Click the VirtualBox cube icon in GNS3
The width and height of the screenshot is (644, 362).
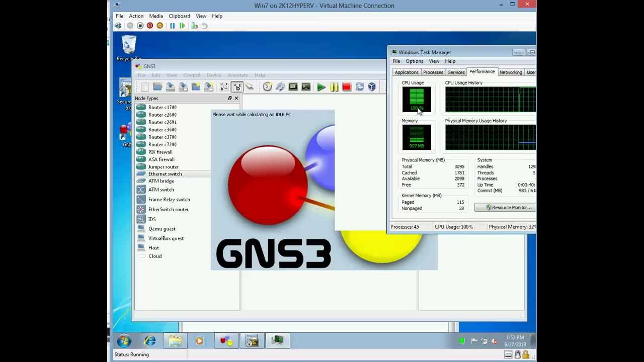pos(372,87)
